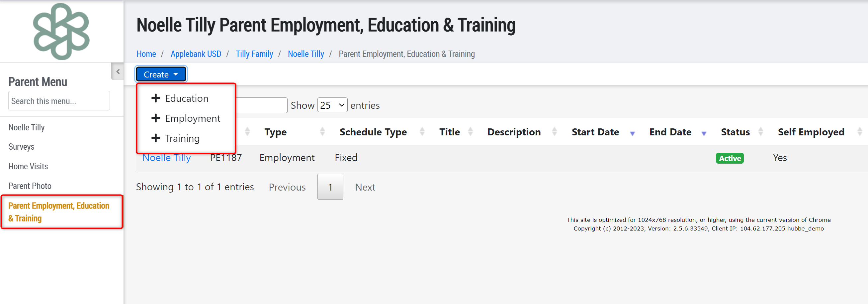868x304 pixels.
Task: Choose Education from the Create menu
Action: pos(186,98)
